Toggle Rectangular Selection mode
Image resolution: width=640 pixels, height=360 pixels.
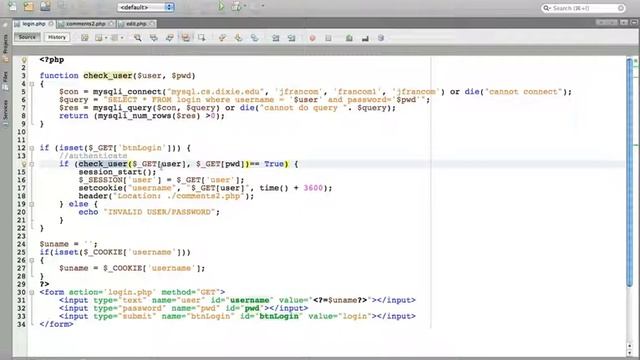[x=202, y=38]
